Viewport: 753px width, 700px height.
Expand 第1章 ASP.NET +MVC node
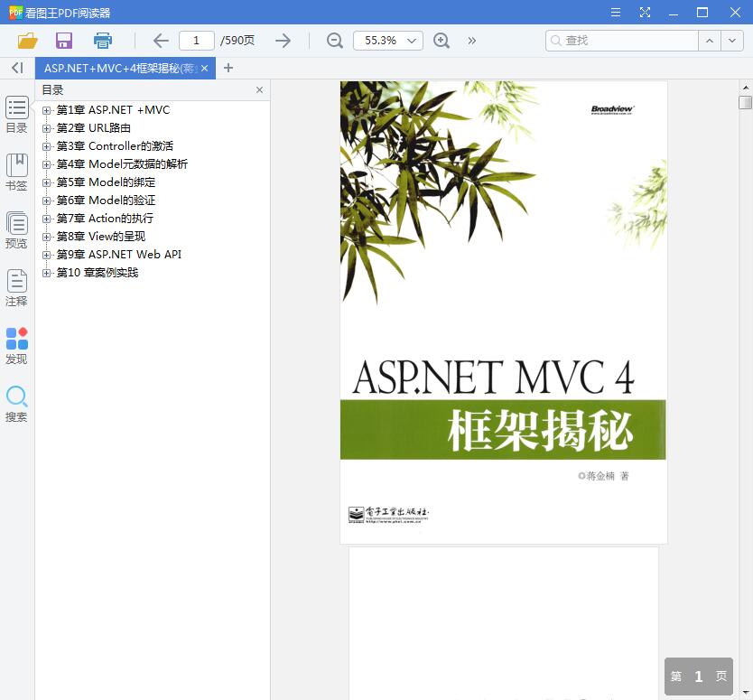[46, 110]
